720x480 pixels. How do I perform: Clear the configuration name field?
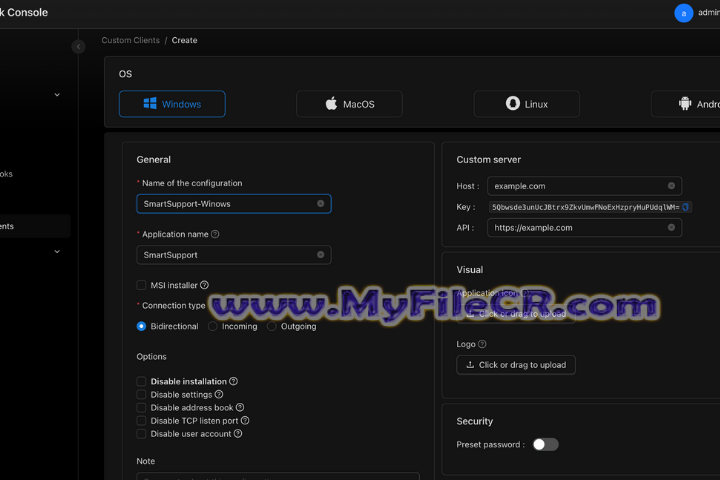pos(321,203)
